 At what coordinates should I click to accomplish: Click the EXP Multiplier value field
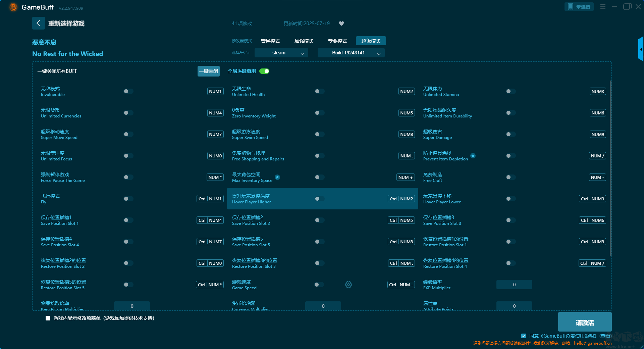tap(514, 285)
